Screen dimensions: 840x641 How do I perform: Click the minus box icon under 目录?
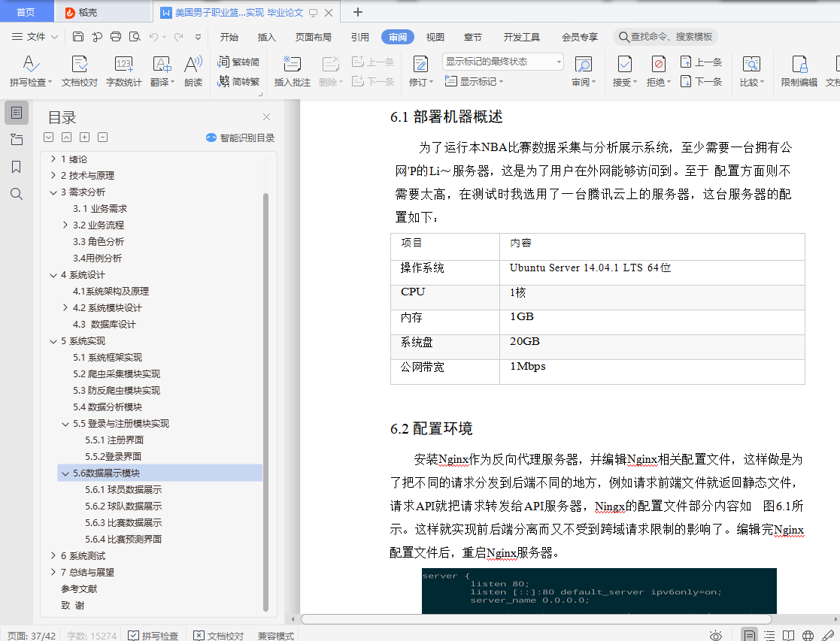click(x=103, y=137)
